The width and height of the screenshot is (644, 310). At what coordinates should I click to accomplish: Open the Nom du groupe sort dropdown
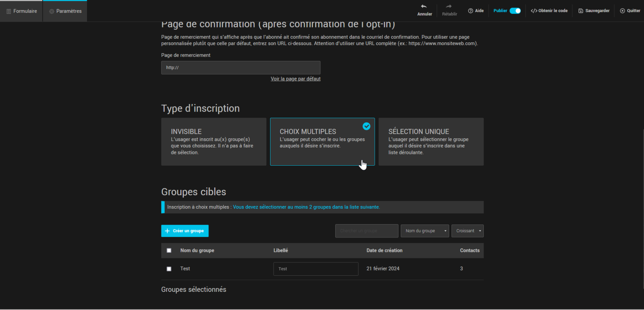(x=425, y=231)
